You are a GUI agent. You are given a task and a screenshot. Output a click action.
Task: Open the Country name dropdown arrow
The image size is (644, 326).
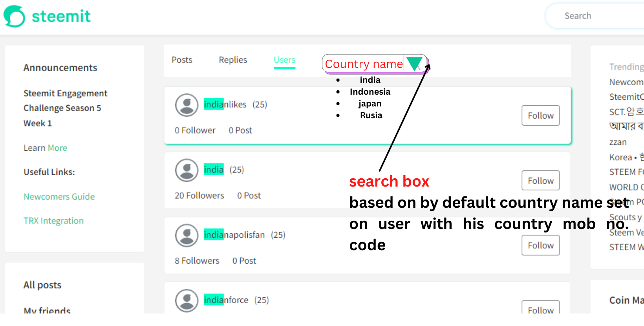[x=414, y=64]
